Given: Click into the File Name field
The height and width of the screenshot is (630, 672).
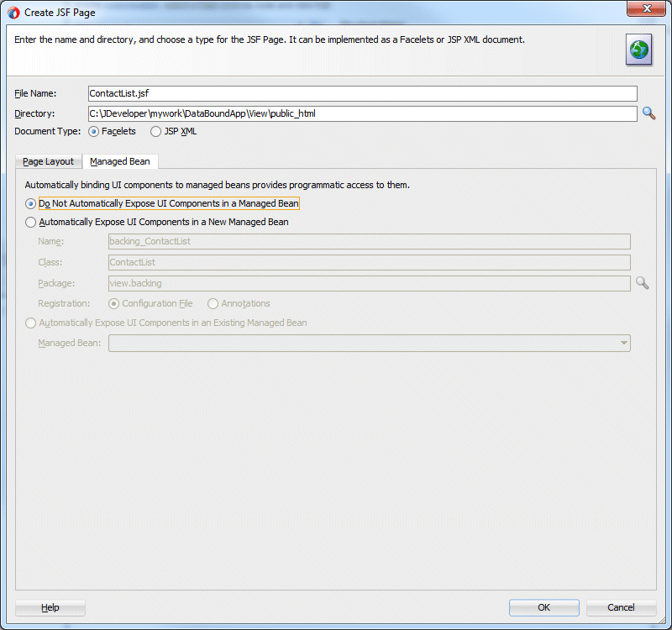Looking at the screenshot, I should (x=363, y=93).
